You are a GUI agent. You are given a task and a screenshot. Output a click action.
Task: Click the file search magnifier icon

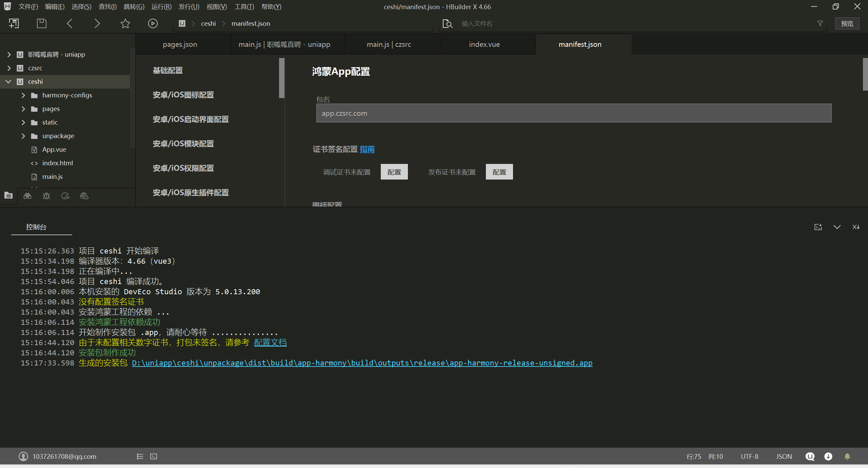448,23
